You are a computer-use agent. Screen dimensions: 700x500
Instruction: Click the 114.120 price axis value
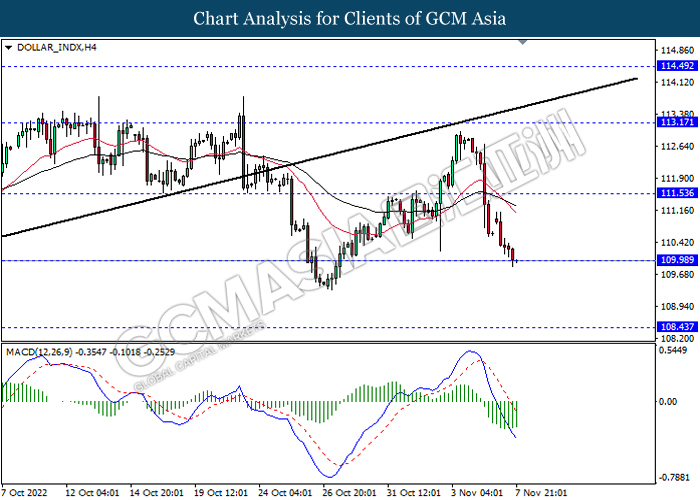tap(677, 82)
